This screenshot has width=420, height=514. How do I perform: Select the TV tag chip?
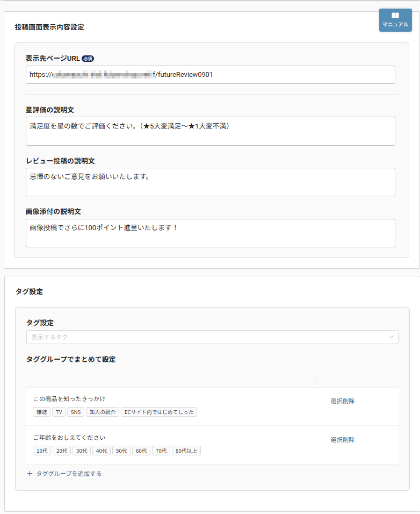[x=59, y=412]
